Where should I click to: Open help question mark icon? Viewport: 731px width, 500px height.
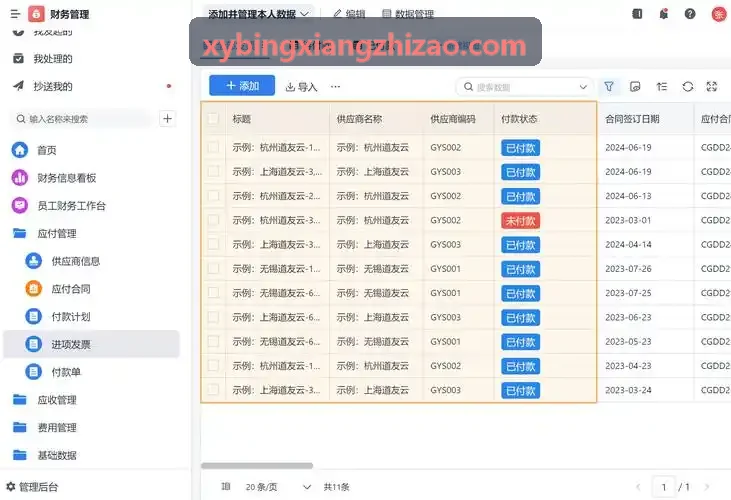coord(690,14)
